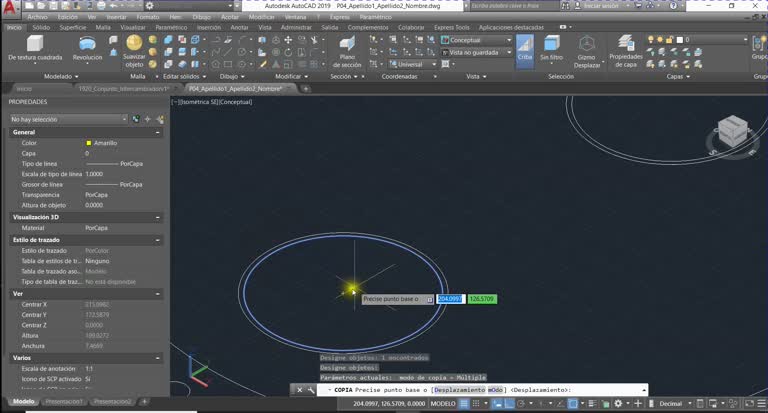Click the ViewCube in the viewport

[x=732, y=130]
